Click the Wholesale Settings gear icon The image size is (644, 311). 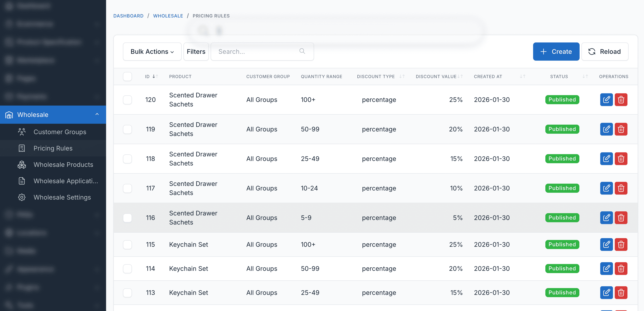pos(22,197)
